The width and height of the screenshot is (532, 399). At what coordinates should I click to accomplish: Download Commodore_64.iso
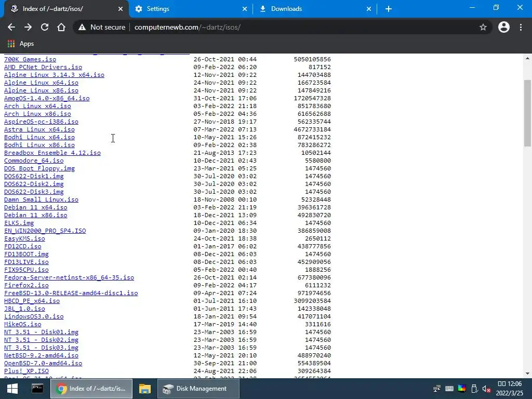(x=34, y=161)
